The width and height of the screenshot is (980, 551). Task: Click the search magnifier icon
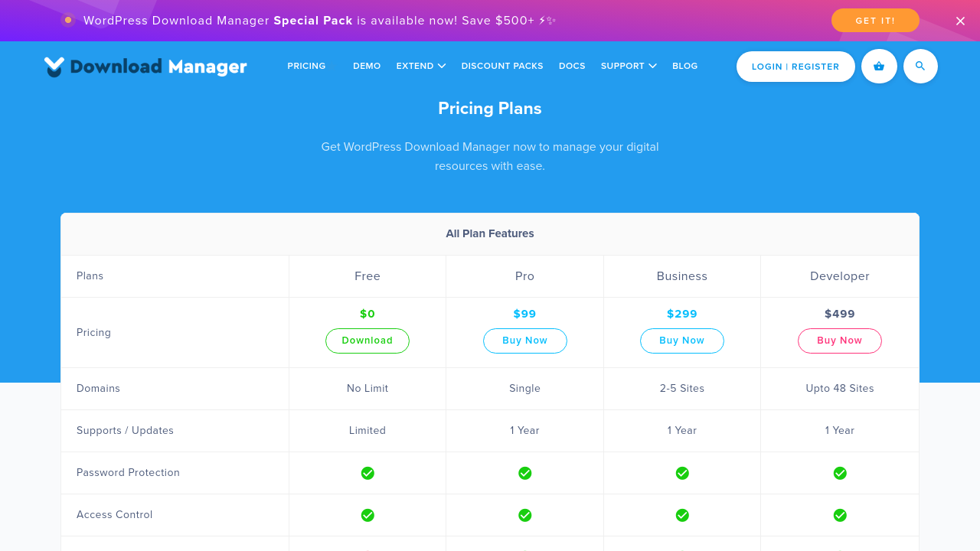click(x=920, y=67)
